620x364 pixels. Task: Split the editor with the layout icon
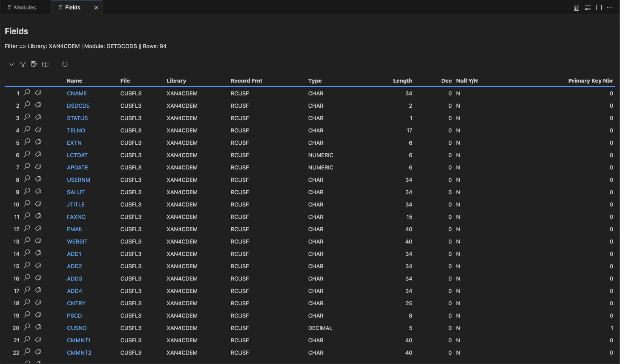point(599,8)
